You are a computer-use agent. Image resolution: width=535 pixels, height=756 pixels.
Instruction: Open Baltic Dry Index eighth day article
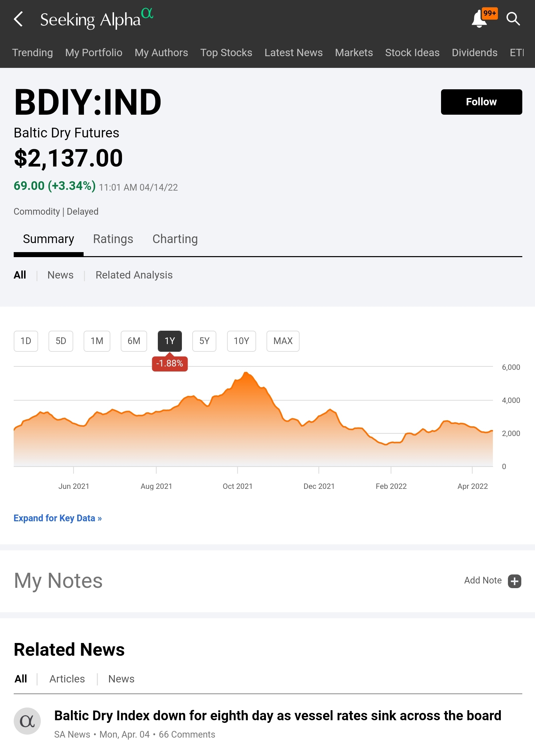click(278, 716)
